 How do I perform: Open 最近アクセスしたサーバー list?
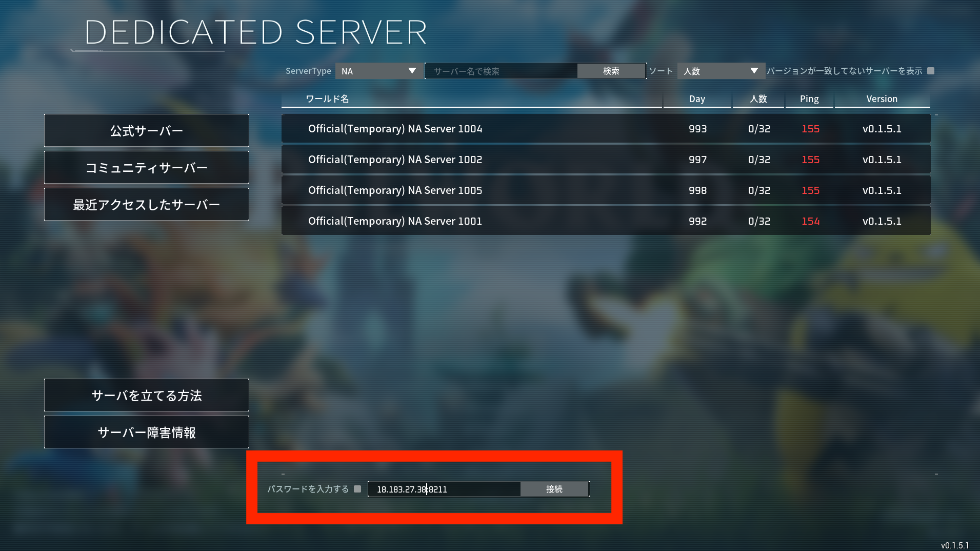[147, 204]
